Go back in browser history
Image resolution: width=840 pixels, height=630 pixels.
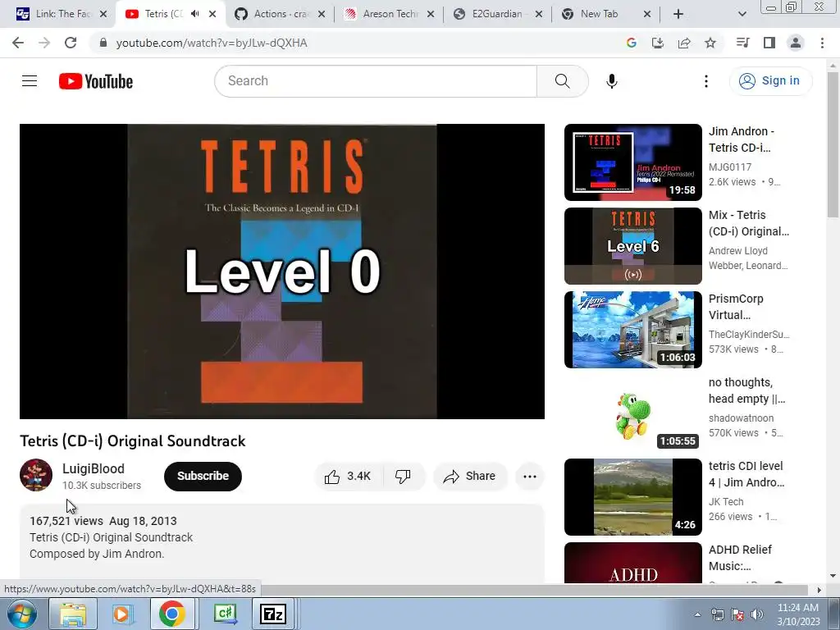point(18,43)
